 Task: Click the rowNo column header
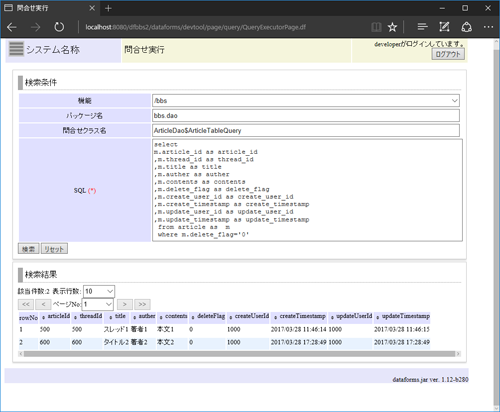(x=29, y=318)
